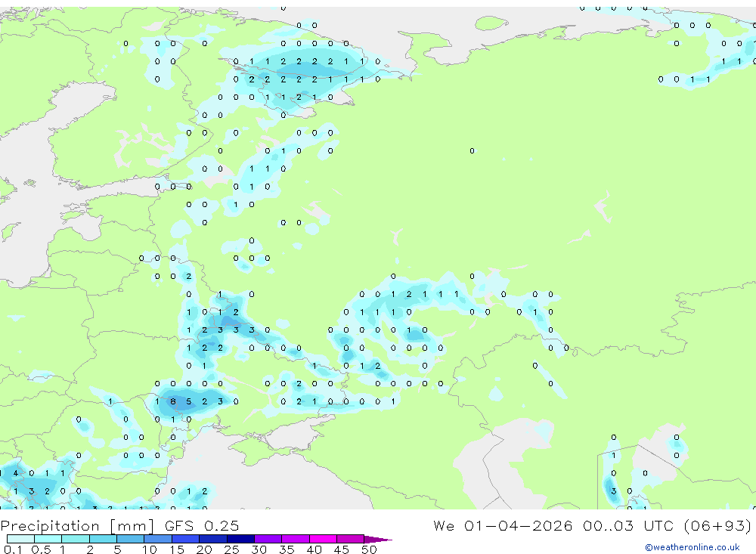Click the 'GFS 0.25' model label

[x=202, y=525]
